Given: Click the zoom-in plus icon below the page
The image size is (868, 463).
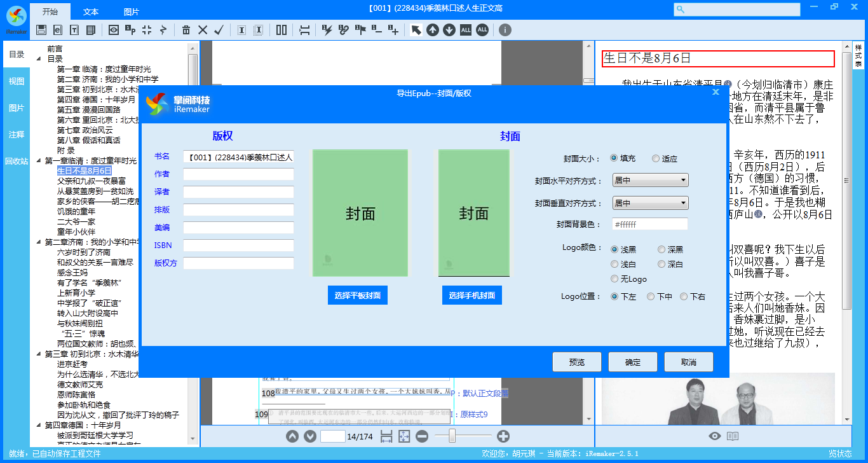Looking at the screenshot, I should point(503,436).
